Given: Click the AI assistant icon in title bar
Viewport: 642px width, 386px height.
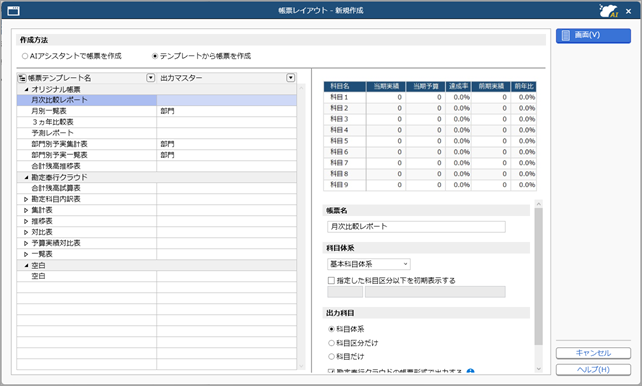Looking at the screenshot, I should [608, 11].
